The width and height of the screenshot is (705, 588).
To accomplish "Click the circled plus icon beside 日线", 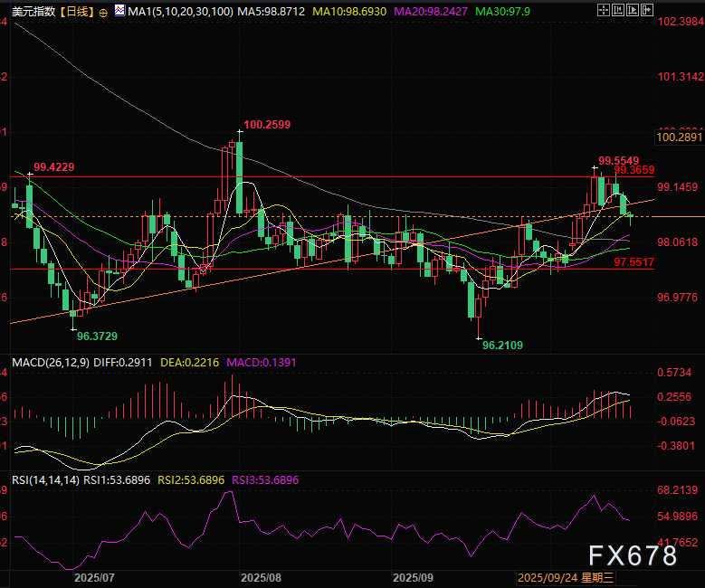I will [x=102, y=12].
